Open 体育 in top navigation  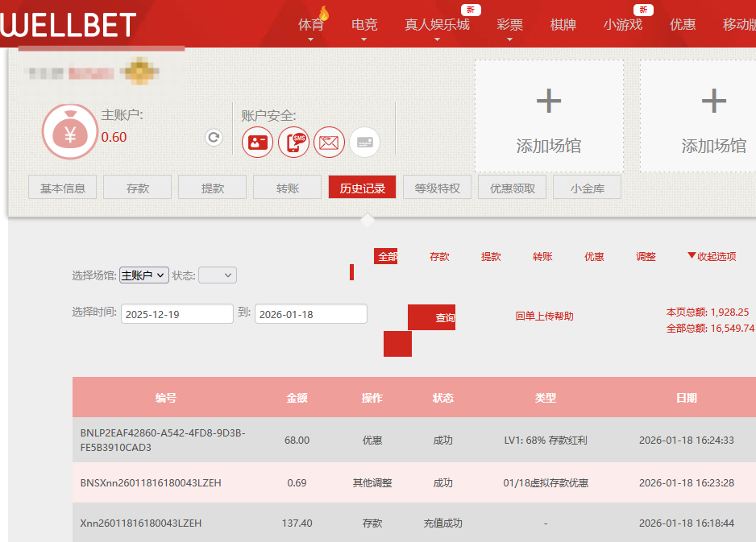[x=311, y=24]
